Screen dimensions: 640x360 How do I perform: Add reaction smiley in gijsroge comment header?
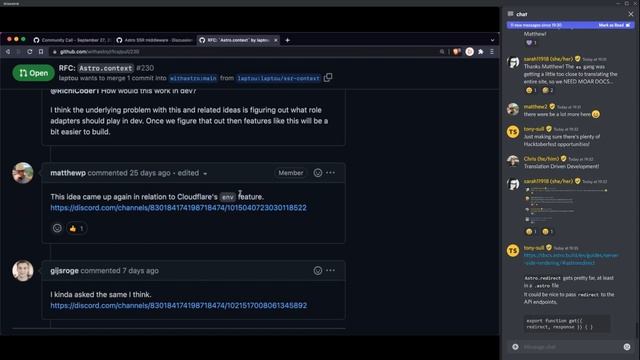coord(318,271)
